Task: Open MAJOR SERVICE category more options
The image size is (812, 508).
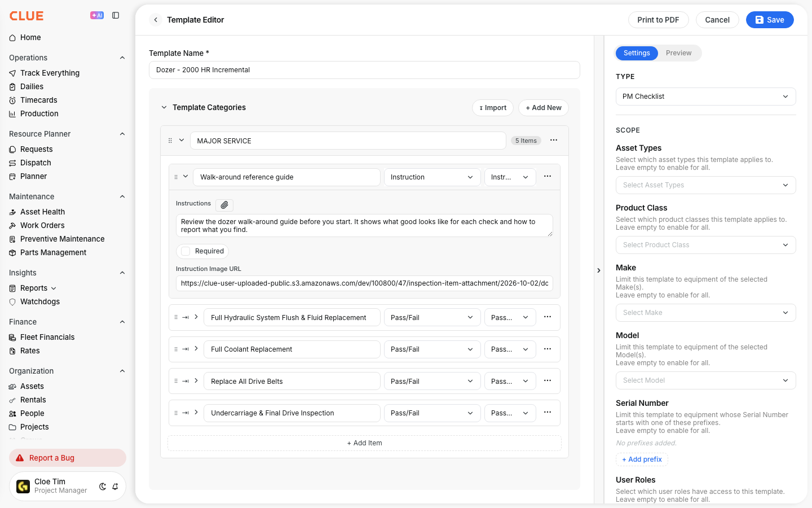Action: [554, 141]
